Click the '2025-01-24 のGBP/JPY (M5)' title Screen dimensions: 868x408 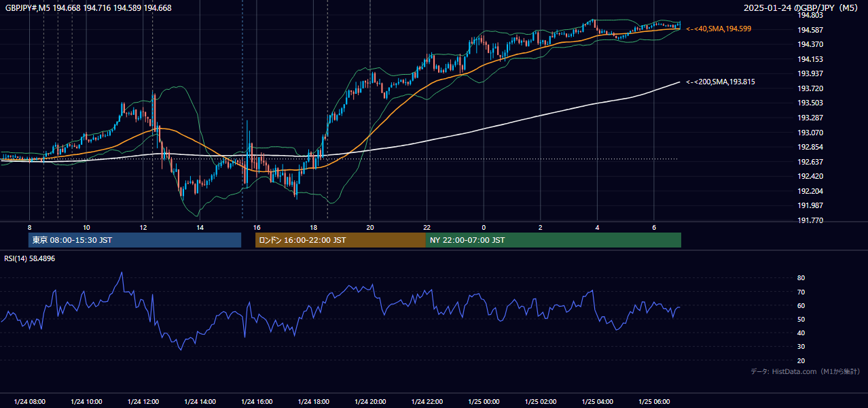point(802,8)
